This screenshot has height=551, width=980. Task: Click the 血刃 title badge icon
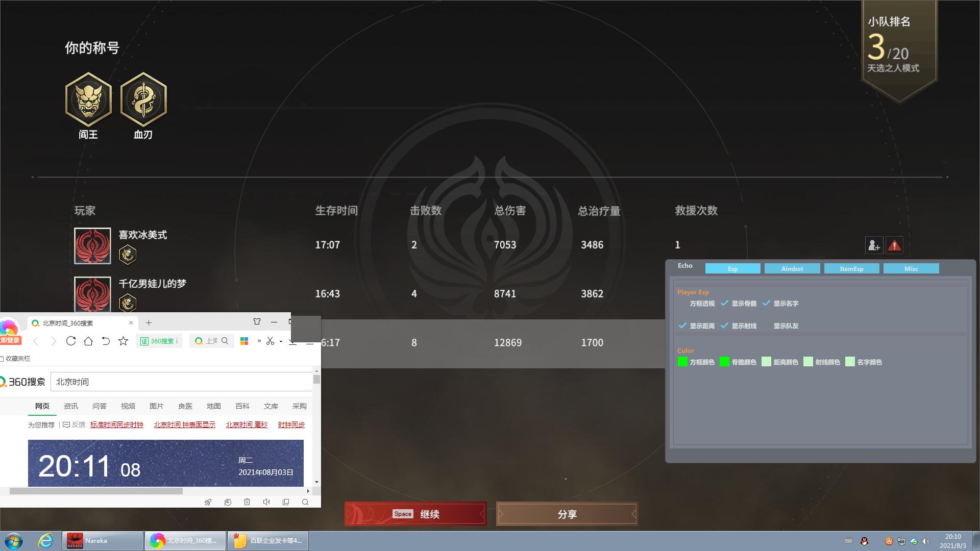(x=143, y=99)
